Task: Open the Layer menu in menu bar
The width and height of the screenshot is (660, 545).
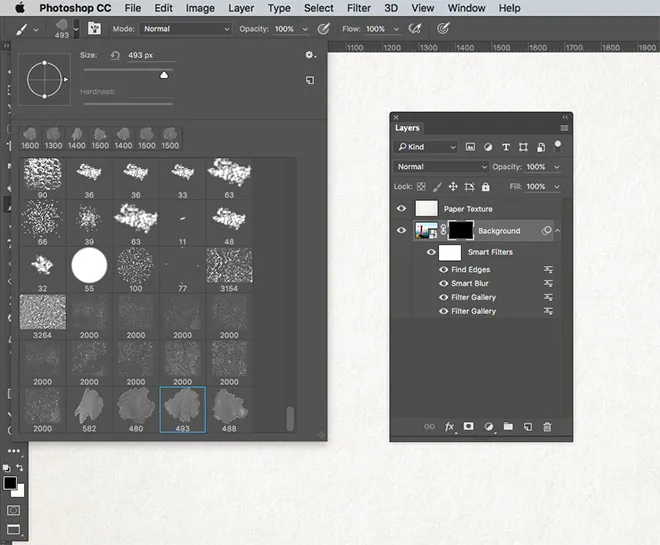Action: pos(241,8)
